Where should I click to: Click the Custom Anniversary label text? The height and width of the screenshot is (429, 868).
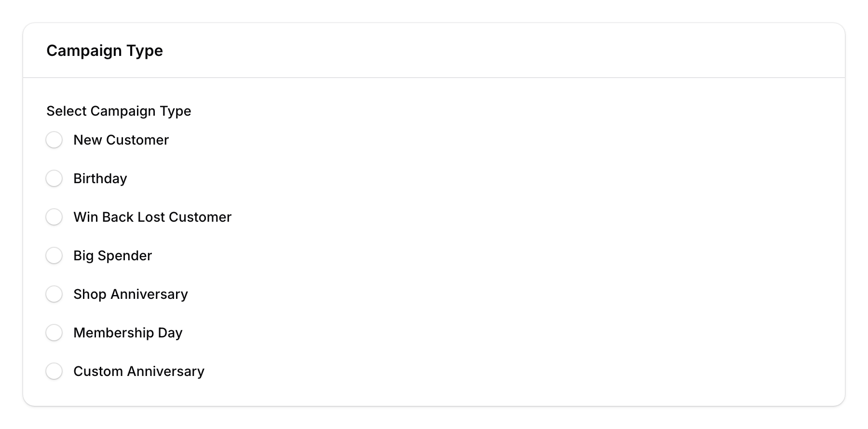(x=138, y=371)
